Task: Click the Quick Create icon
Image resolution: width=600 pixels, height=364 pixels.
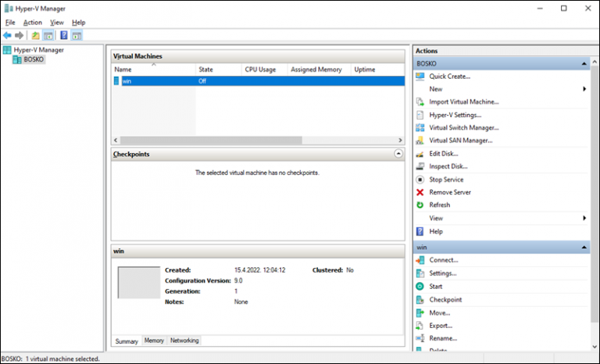Action: click(x=420, y=77)
